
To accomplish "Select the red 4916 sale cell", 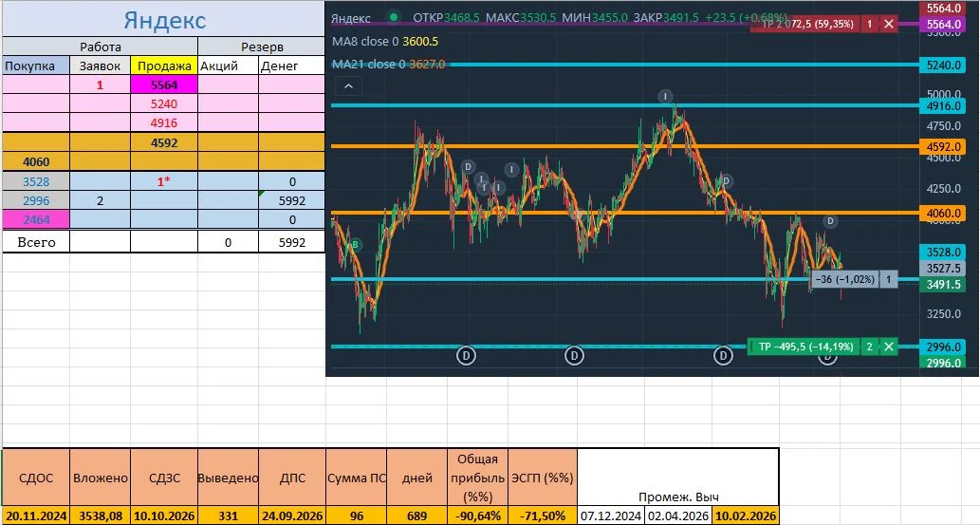I will [164, 122].
